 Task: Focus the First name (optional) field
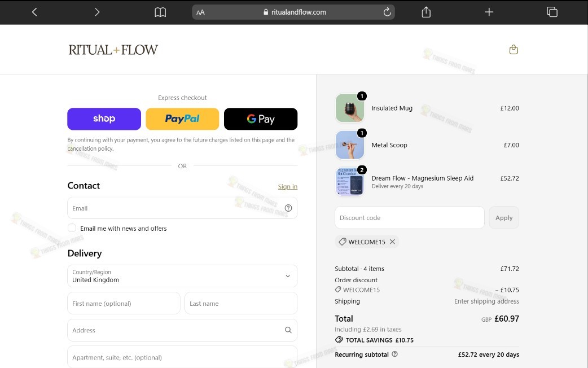[124, 304]
